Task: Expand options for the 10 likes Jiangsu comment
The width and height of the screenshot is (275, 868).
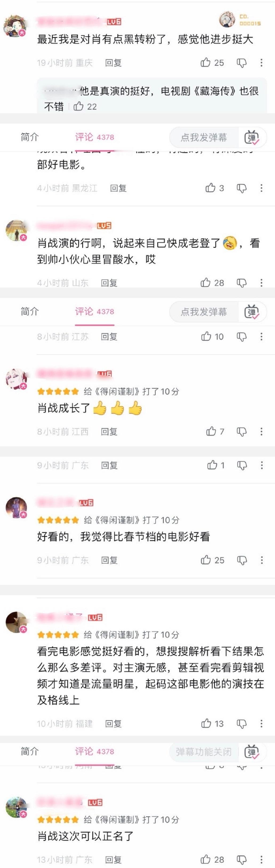Action: (x=261, y=336)
